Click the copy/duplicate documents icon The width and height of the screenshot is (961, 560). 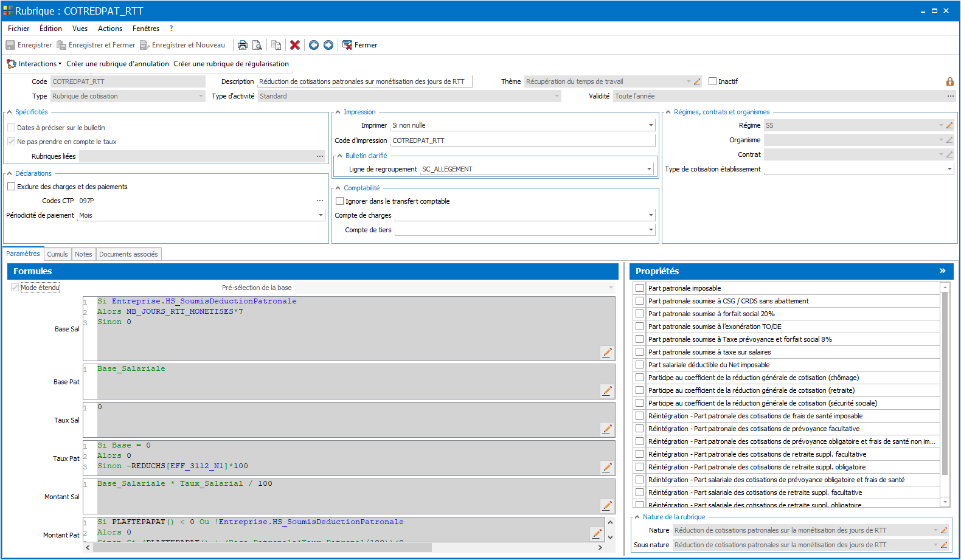(x=276, y=45)
